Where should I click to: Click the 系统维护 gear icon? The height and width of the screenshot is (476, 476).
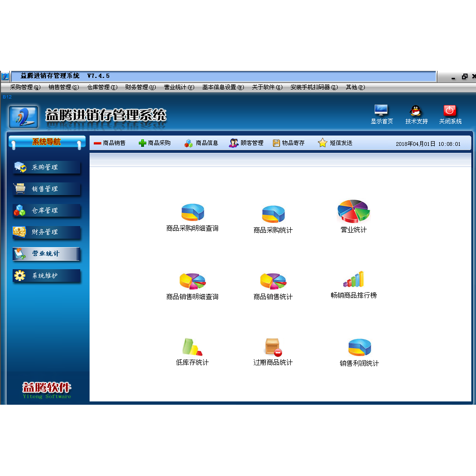20,275
